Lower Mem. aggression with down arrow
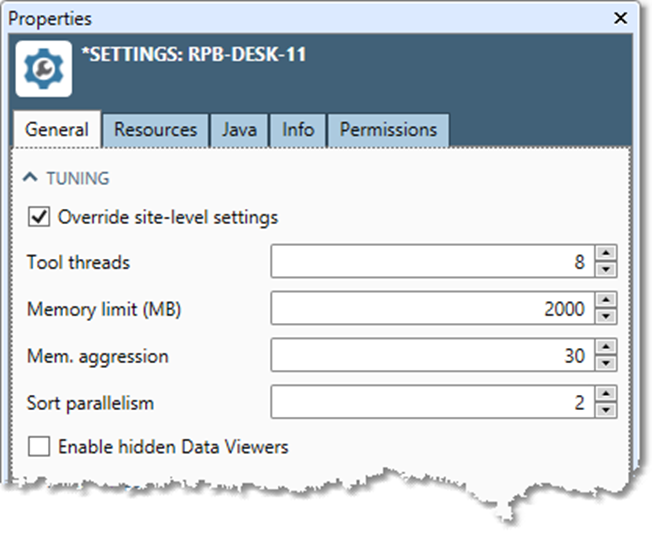Image resolution: width=652 pixels, height=533 pixels. click(x=605, y=363)
